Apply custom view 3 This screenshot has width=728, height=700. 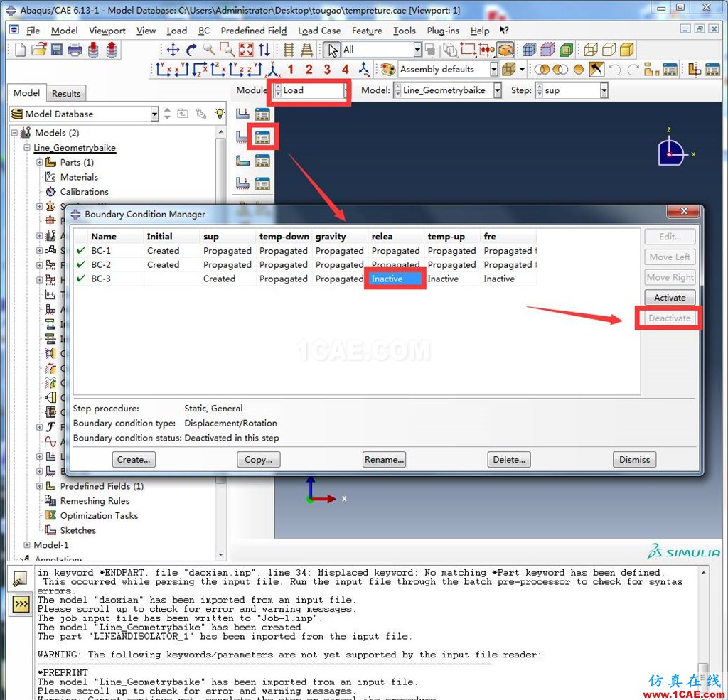click(x=327, y=70)
